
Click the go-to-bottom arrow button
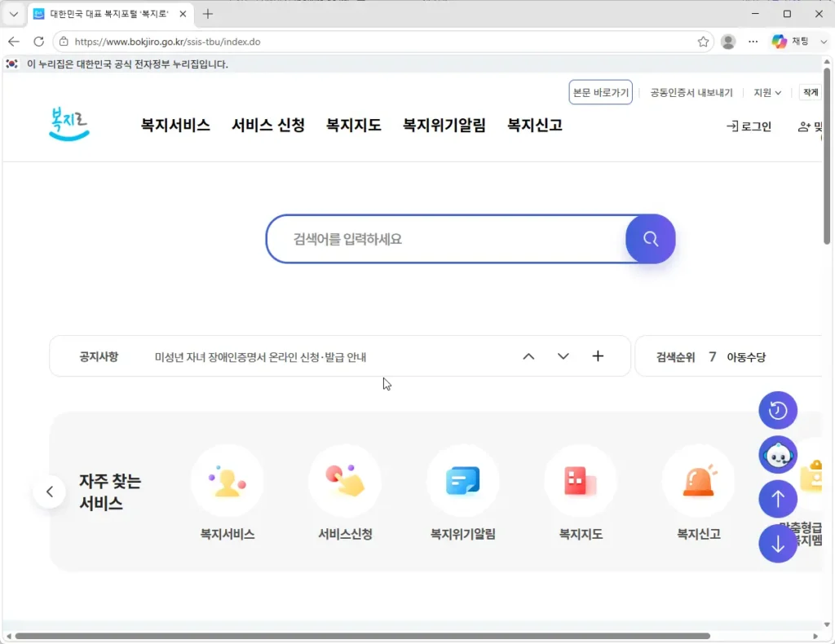[x=777, y=544]
